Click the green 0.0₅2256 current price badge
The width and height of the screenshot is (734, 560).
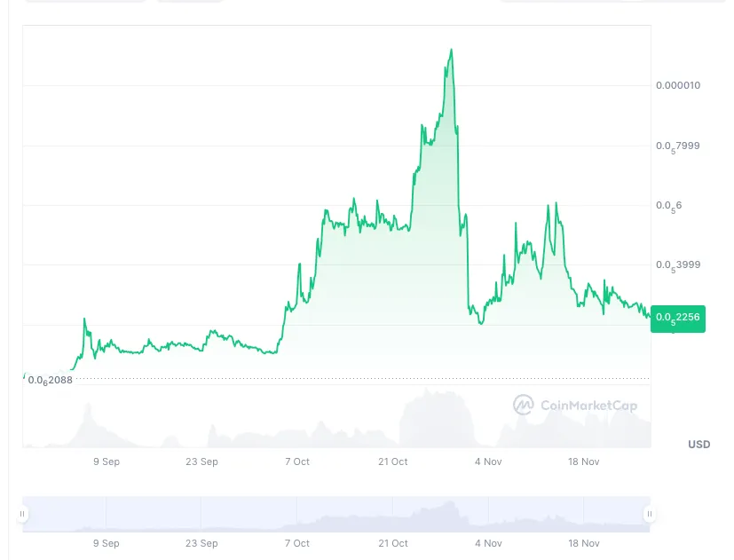pyautogui.click(x=678, y=319)
